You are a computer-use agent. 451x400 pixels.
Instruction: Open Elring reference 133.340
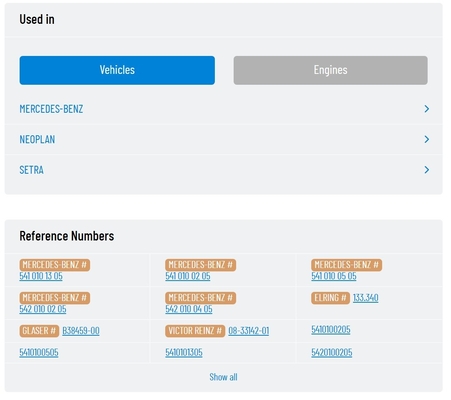(x=366, y=298)
